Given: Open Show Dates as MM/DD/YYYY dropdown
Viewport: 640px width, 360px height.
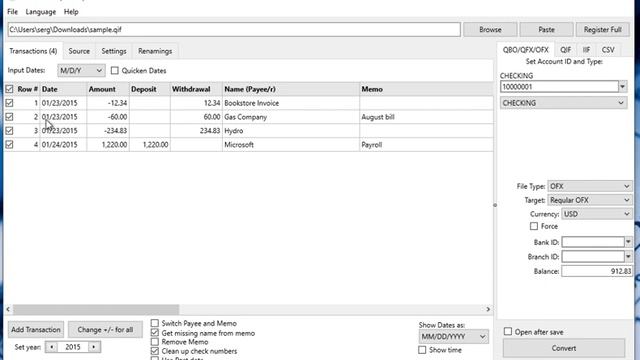Looking at the screenshot, I should (453, 337).
